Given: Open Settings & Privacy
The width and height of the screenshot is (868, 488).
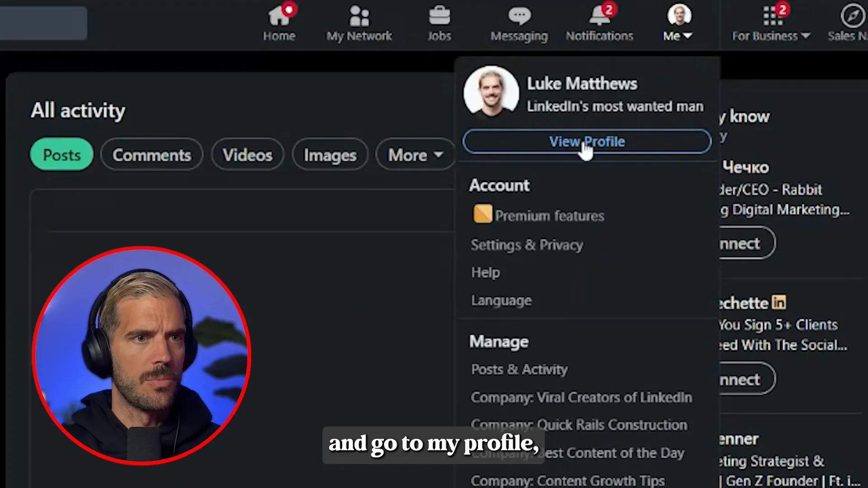Looking at the screenshot, I should [527, 244].
